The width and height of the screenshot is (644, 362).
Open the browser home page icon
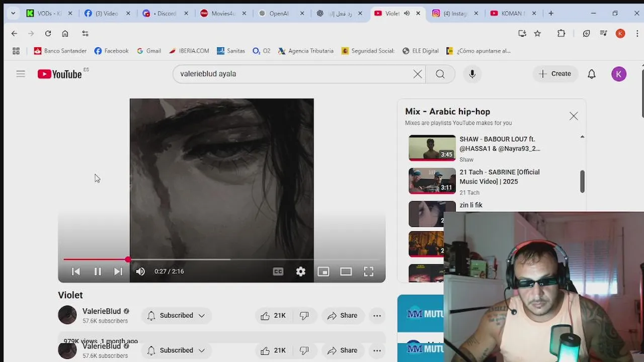tap(65, 33)
